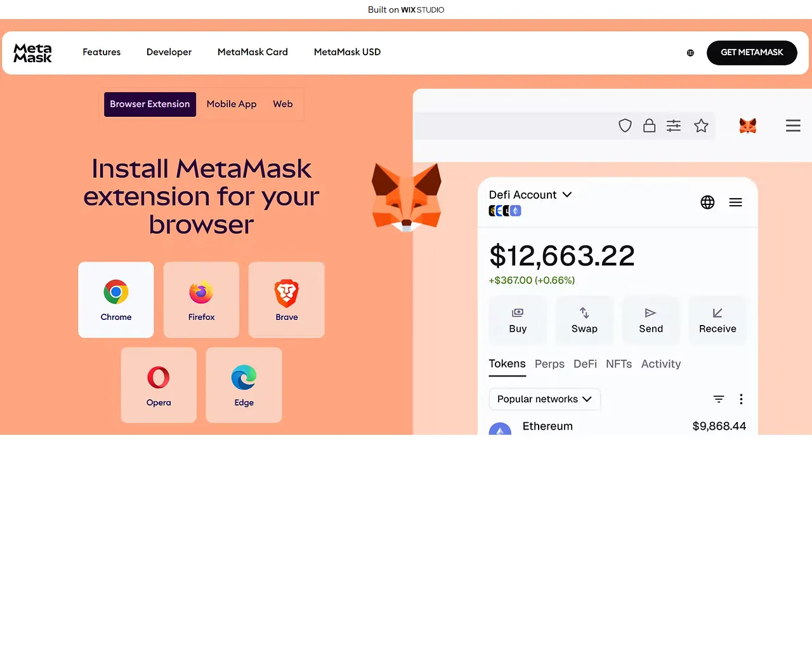Click the MetaMask fox extension icon in toolbar
Image resolution: width=812 pixels, height=650 pixels.
click(748, 126)
